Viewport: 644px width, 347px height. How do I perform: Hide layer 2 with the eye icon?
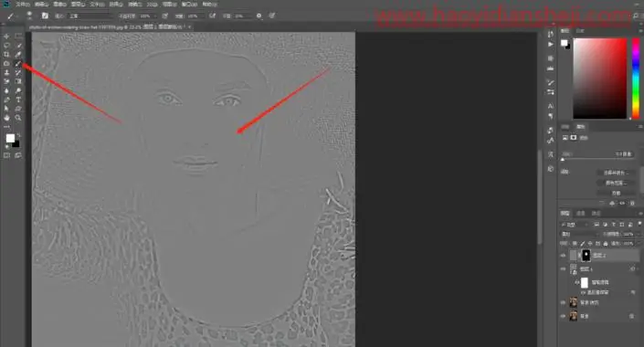(563, 256)
